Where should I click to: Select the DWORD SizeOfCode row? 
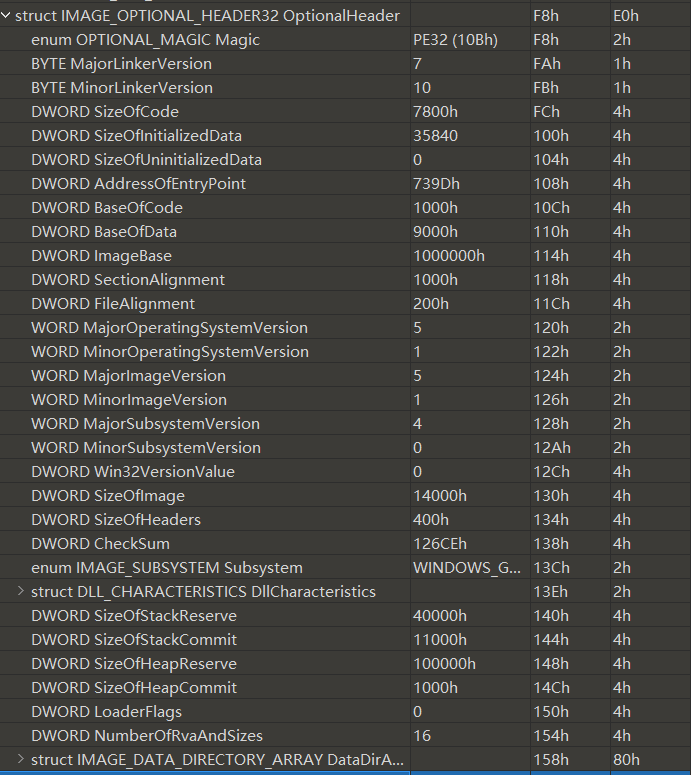105,112
